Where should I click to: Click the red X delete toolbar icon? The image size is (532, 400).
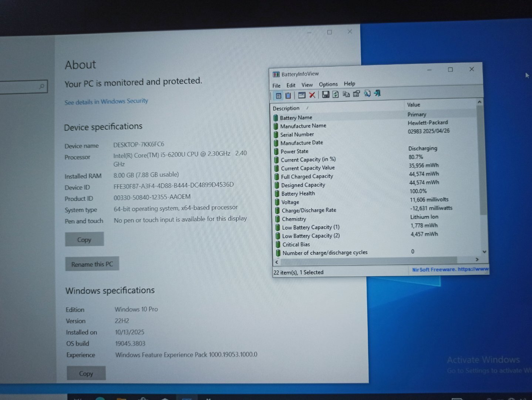pos(312,95)
